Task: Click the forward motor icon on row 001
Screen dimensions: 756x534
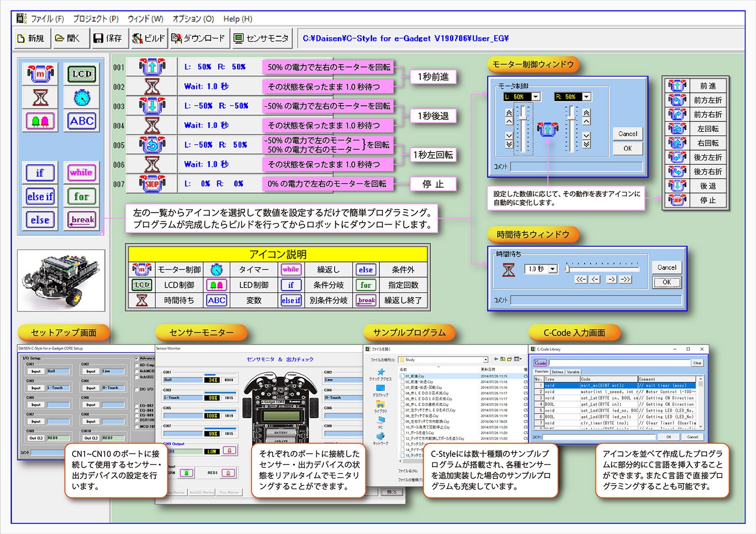Action: point(152,66)
